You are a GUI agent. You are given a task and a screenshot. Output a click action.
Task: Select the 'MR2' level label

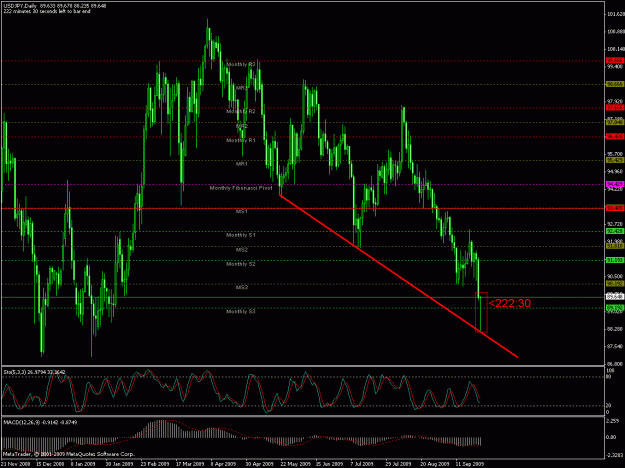tap(242, 126)
